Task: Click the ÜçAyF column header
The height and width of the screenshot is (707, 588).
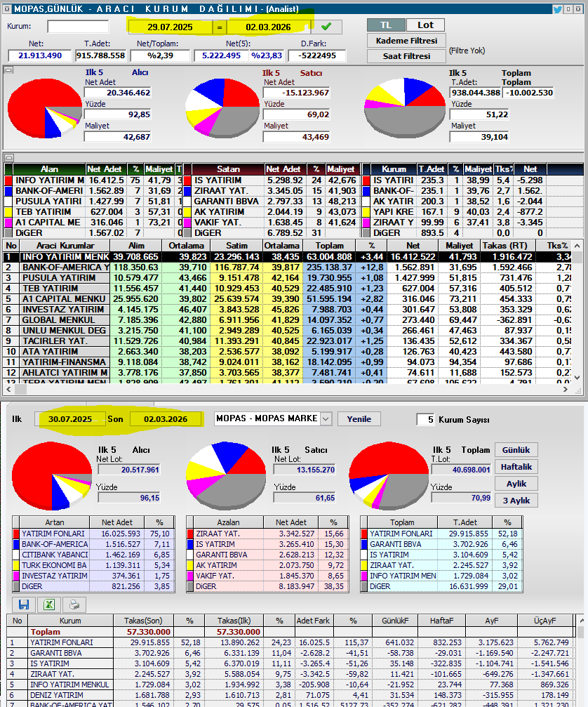Action: (545, 621)
